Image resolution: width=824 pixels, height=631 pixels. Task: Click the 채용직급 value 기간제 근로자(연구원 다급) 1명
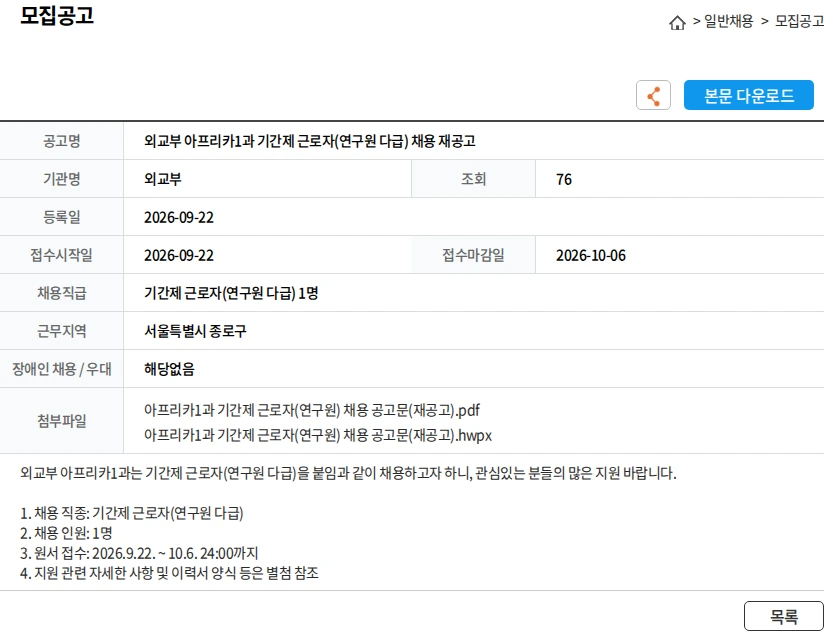tap(231, 293)
